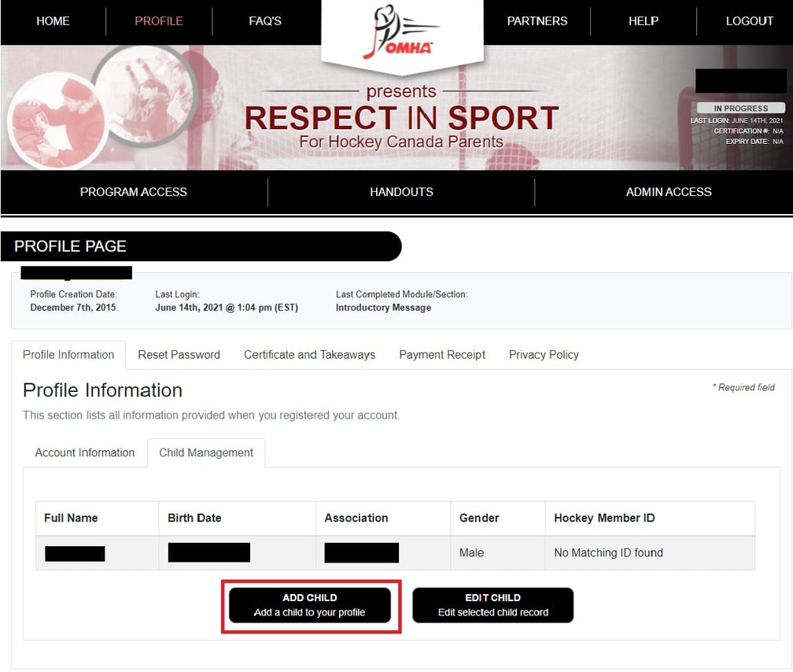Open the HANDOUTS section

401,192
